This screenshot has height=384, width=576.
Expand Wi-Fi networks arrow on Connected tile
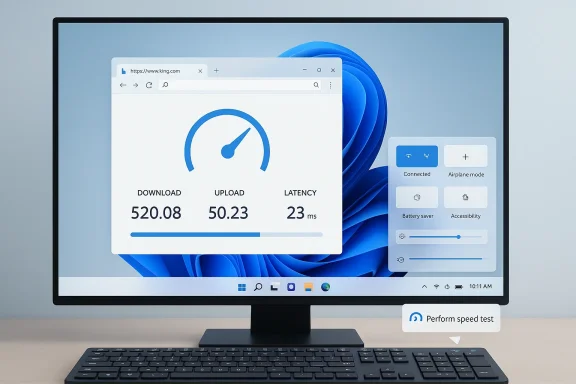tap(427, 156)
